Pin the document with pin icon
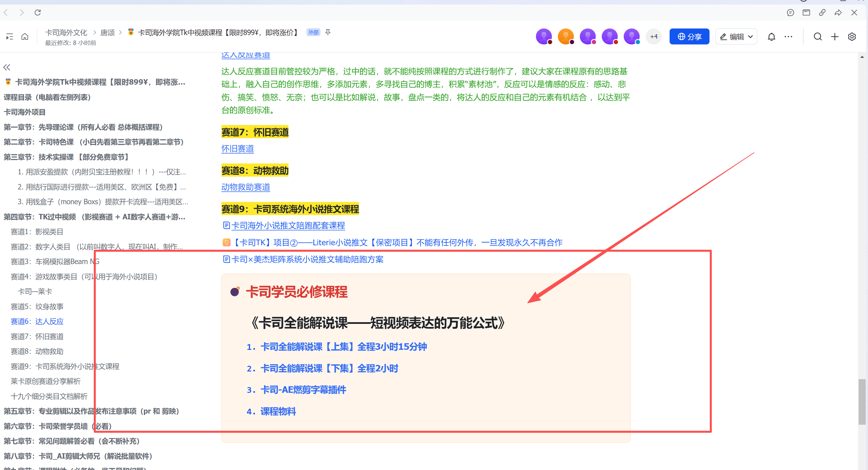The height and width of the screenshot is (470, 868). pyautogui.click(x=328, y=32)
